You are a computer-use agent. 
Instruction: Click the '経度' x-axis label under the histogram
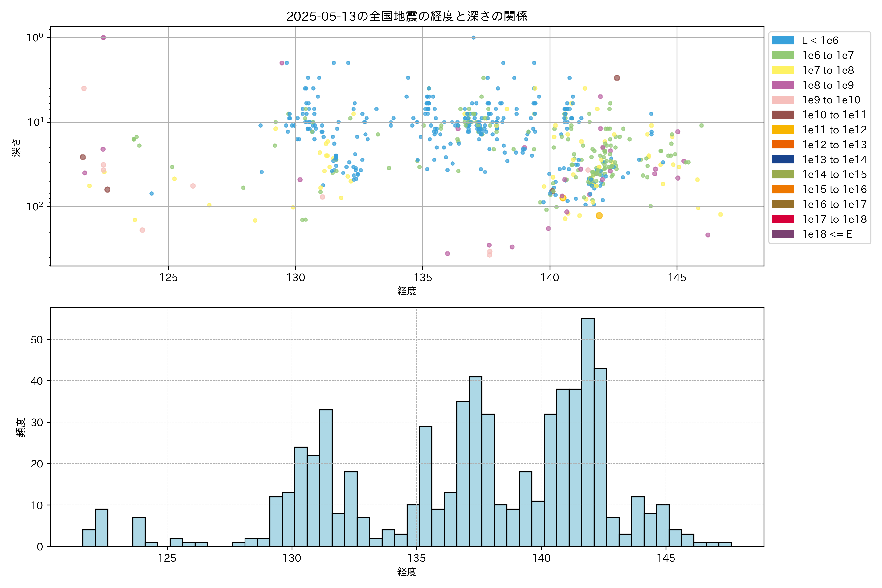pyautogui.click(x=407, y=572)
